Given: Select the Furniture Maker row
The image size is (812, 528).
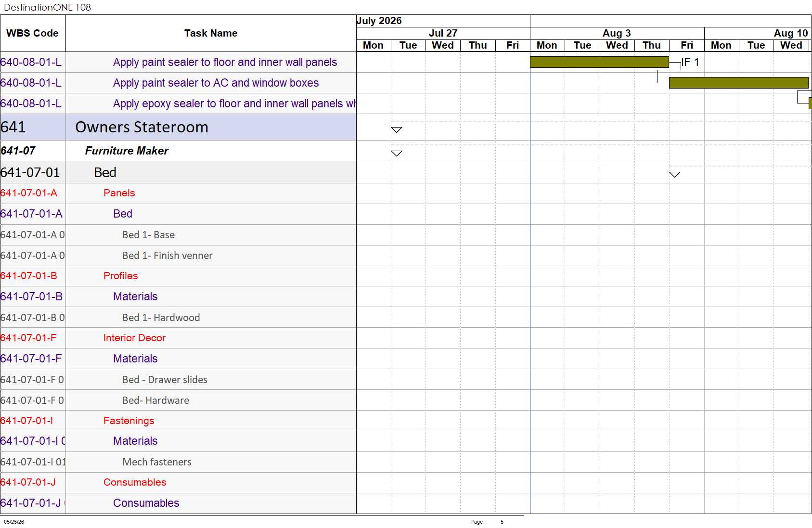Looking at the screenshot, I should pos(178,151).
